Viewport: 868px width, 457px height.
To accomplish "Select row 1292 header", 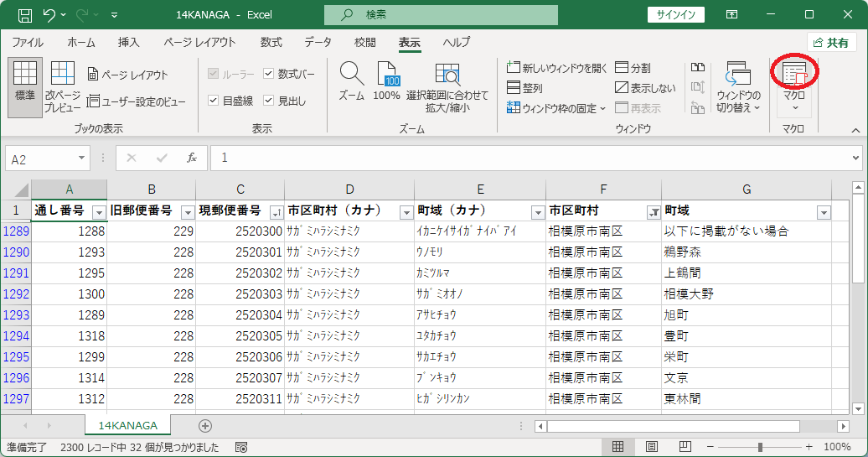I will pyautogui.click(x=16, y=293).
